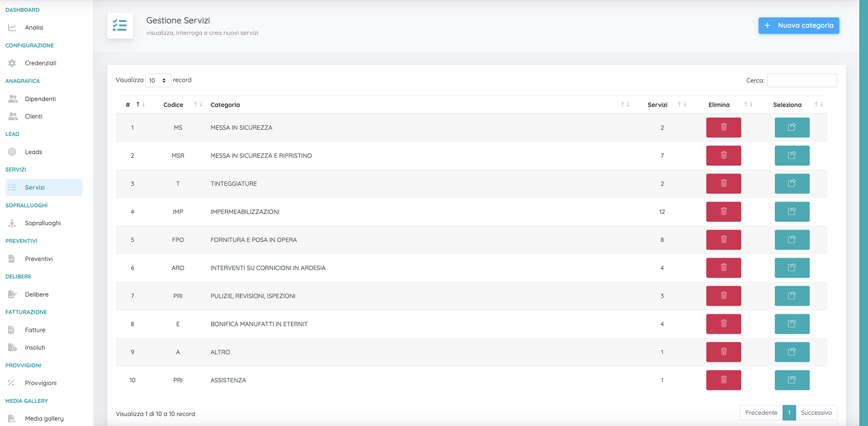Open the Fatture sidebar item
The width and height of the screenshot is (868, 426).
click(x=35, y=330)
